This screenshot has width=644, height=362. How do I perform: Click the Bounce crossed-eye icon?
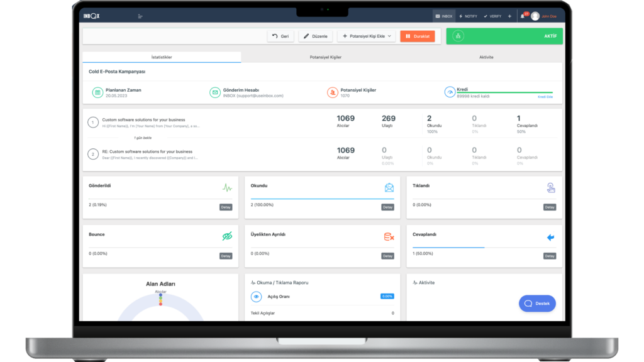click(227, 236)
